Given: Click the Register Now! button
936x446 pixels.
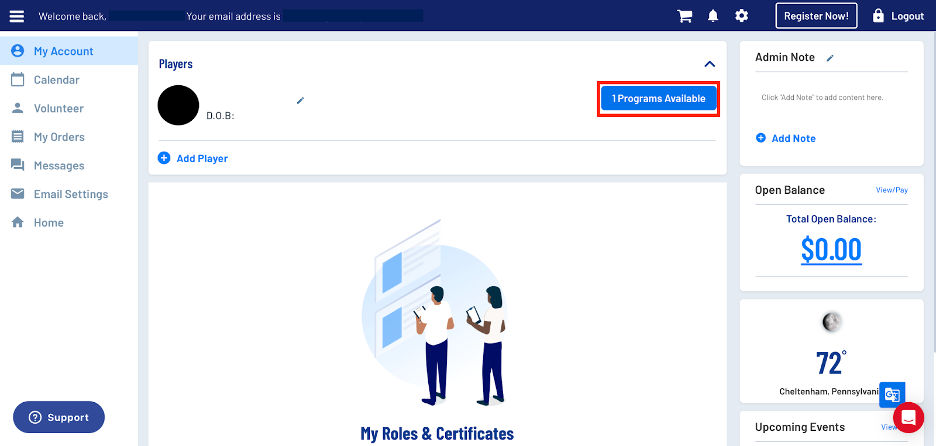Looking at the screenshot, I should [x=816, y=16].
